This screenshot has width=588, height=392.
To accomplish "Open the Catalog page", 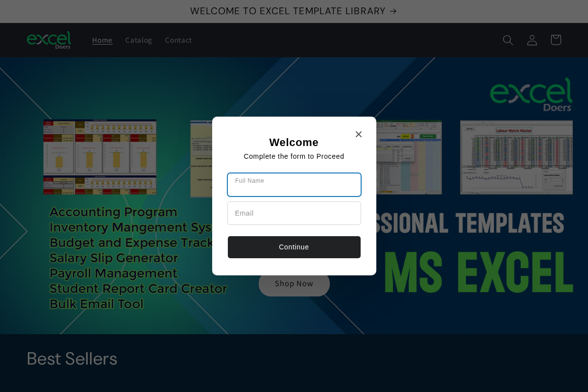I will (x=139, y=40).
